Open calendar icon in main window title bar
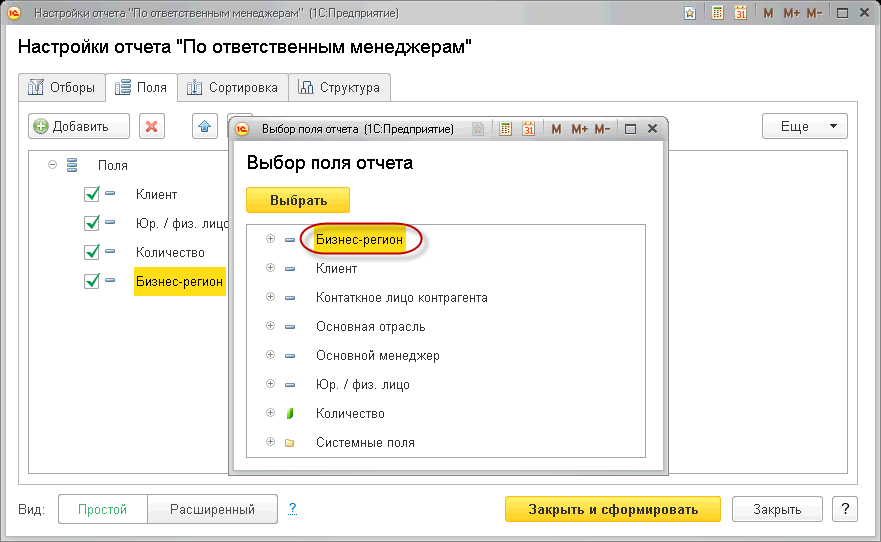 pyautogui.click(x=741, y=13)
